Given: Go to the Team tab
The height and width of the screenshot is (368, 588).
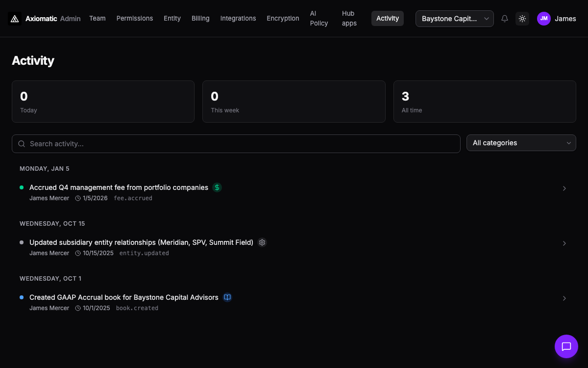Looking at the screenshot, I should [97, 18].
